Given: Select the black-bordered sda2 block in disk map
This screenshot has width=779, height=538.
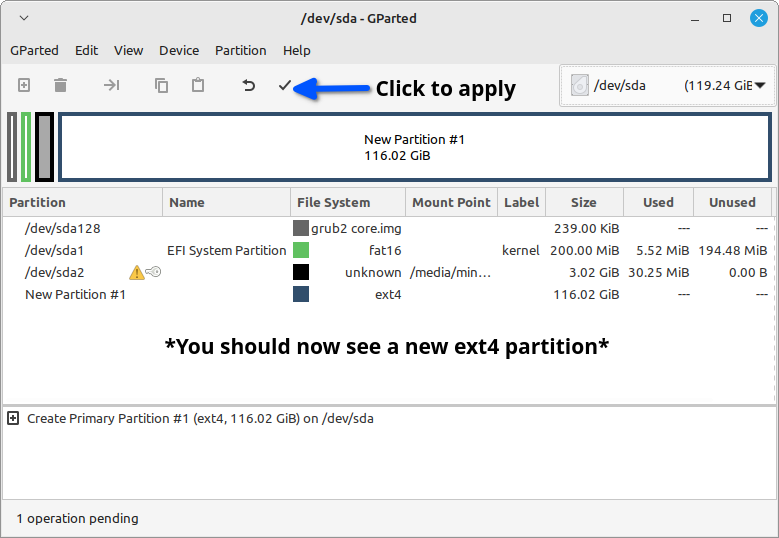Looking at the screenshot, I should click(x=45, y=147).
